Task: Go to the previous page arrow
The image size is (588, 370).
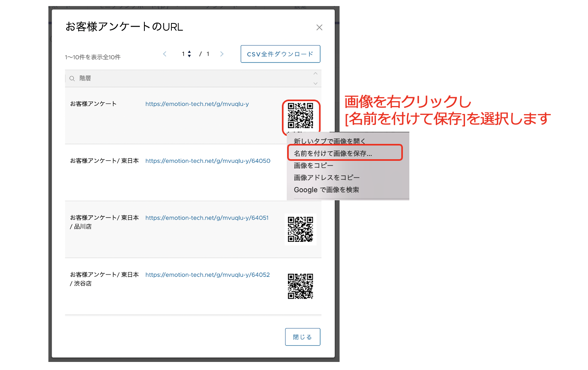Action: pos(165,54)
